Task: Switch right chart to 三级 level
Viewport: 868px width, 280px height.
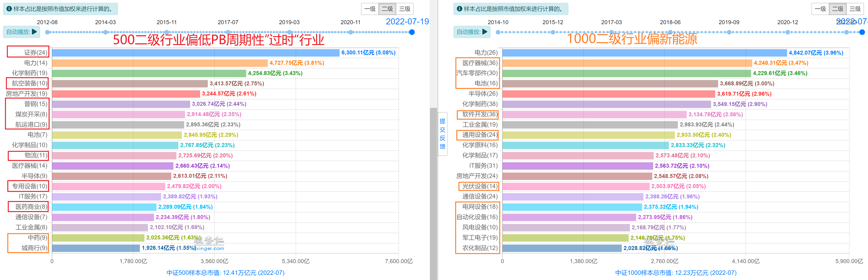Action: pos(855,9)
